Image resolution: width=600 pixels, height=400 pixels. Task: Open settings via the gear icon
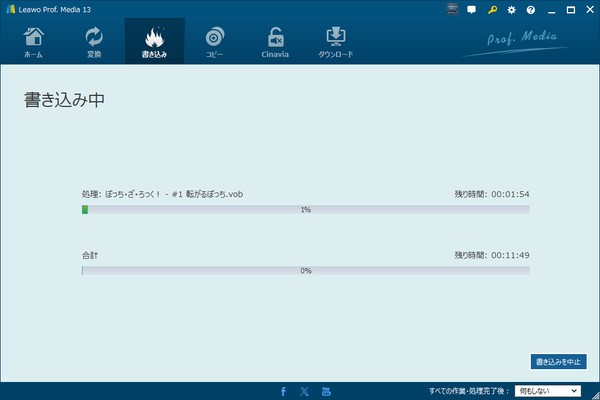(x=511, y=10)
